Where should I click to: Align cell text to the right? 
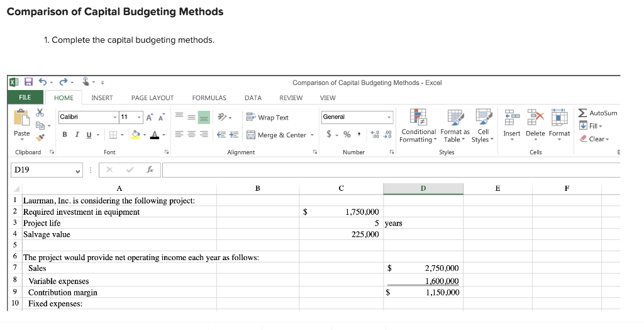click(204, 135)
